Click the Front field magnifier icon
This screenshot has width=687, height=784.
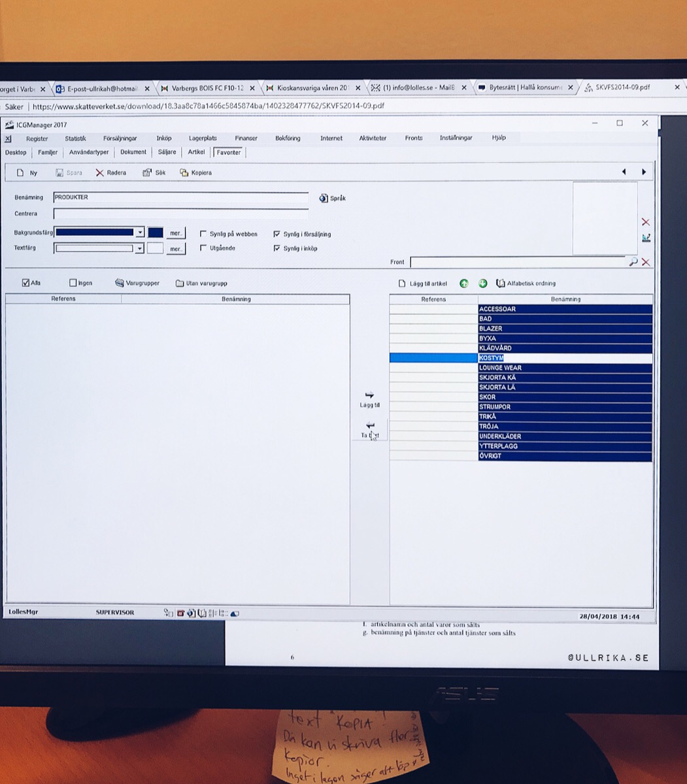[x=633, y=262]
